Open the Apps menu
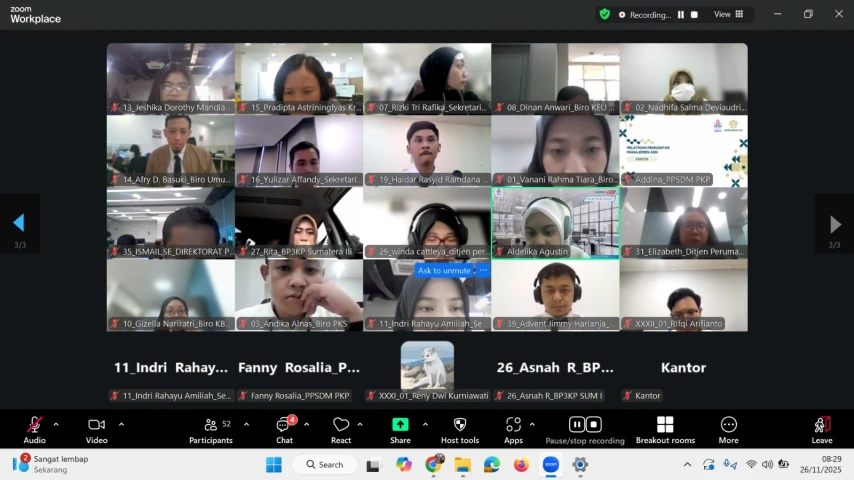The width and height of the screenshot is (854, 480). [513, 430]
